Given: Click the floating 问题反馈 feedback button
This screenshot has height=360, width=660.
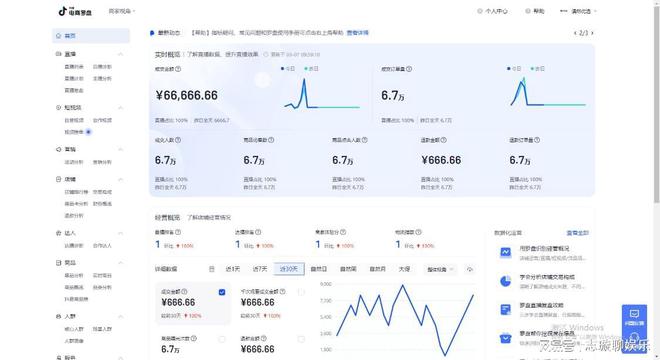Looking at the screenshot, I should 634,317.
